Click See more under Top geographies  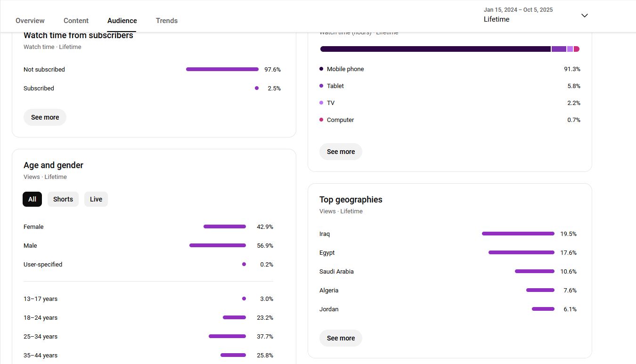(341, 338)
